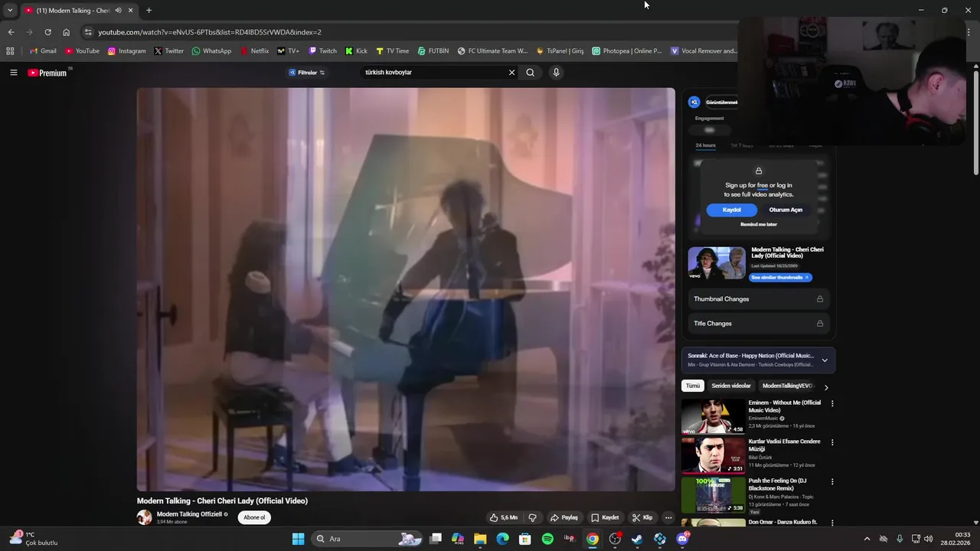Reload the page

click(47, 32)
